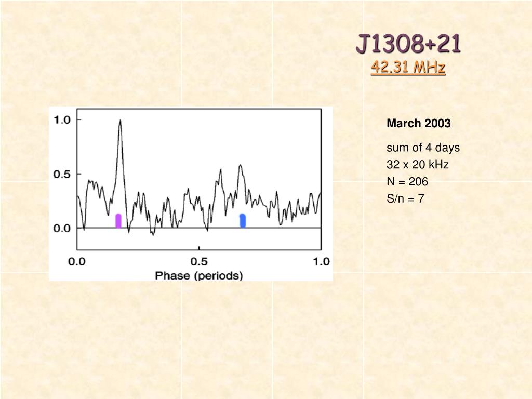Click the 0.0 y-axis tick label
This screenshot has height=399, width=532.
click(62, 229)
